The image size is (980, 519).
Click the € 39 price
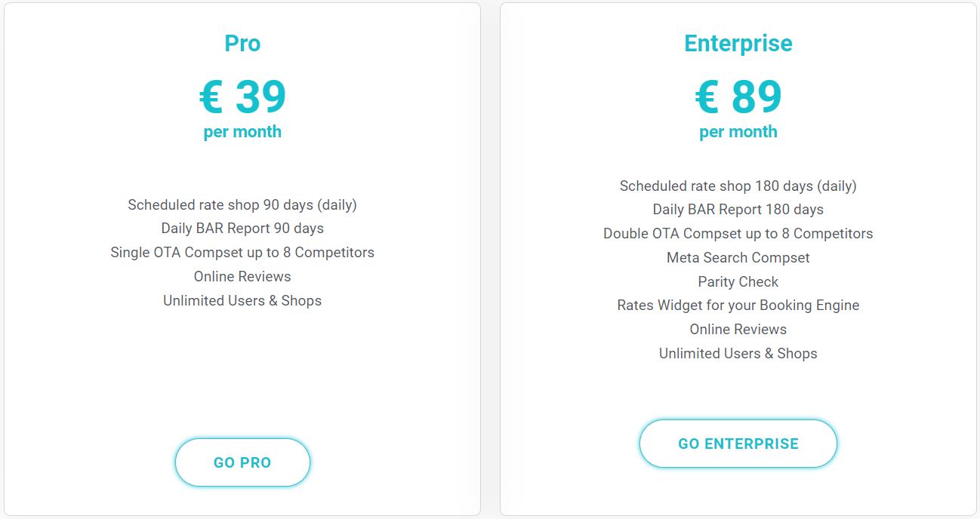[x=242, y=97]
